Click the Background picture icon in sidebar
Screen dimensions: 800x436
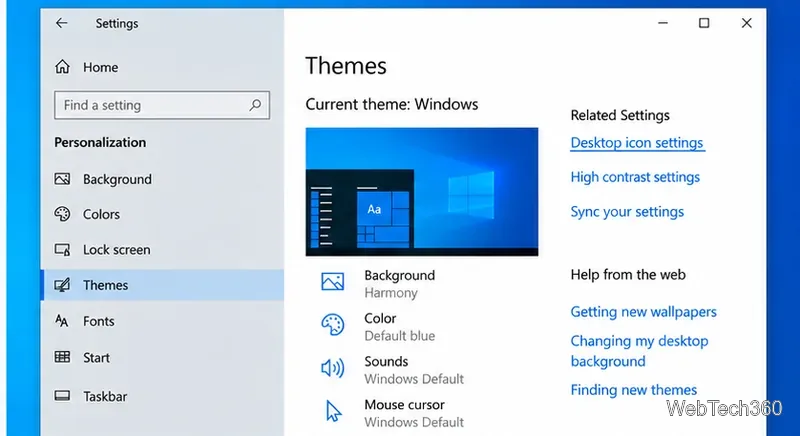(62, 179)
